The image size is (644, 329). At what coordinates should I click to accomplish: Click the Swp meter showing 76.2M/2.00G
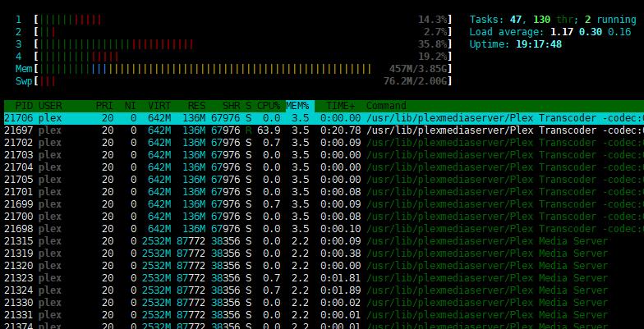(x=233, y=81)
